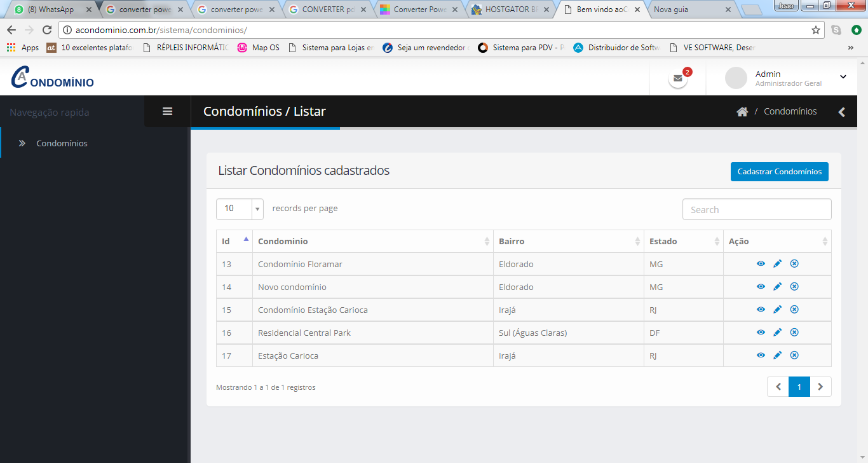This screenshot has width=868, height=463.
Task: Open RÉPLEIS INFORMÁTICA bookmark
Action: click(x=185, y=48)
